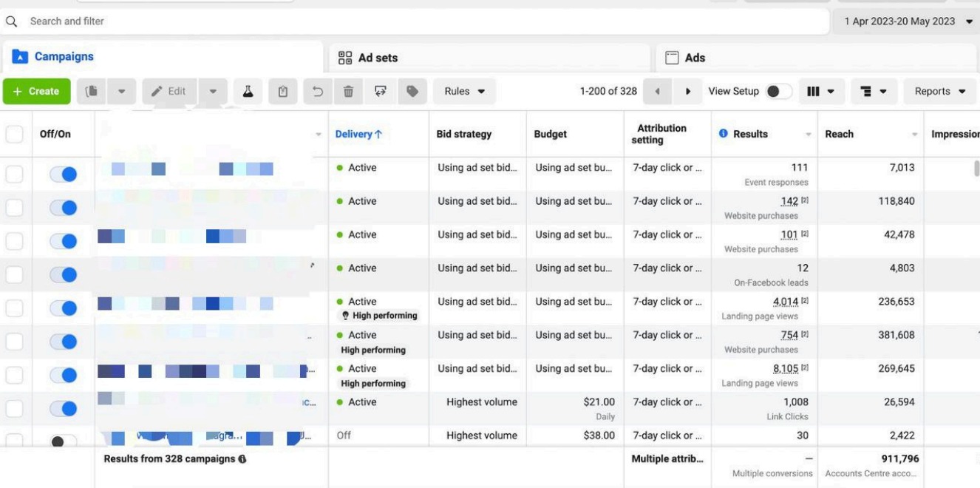This screenshot has width=980, height=488.
Task: Click the trash delete icon
Action: [348, 92]
